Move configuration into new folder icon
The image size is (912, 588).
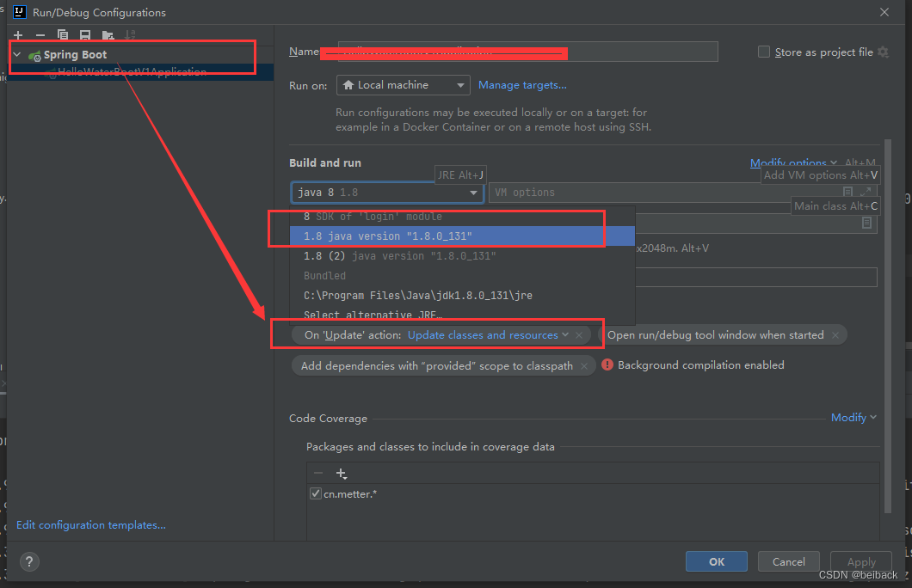click(108, 35)
